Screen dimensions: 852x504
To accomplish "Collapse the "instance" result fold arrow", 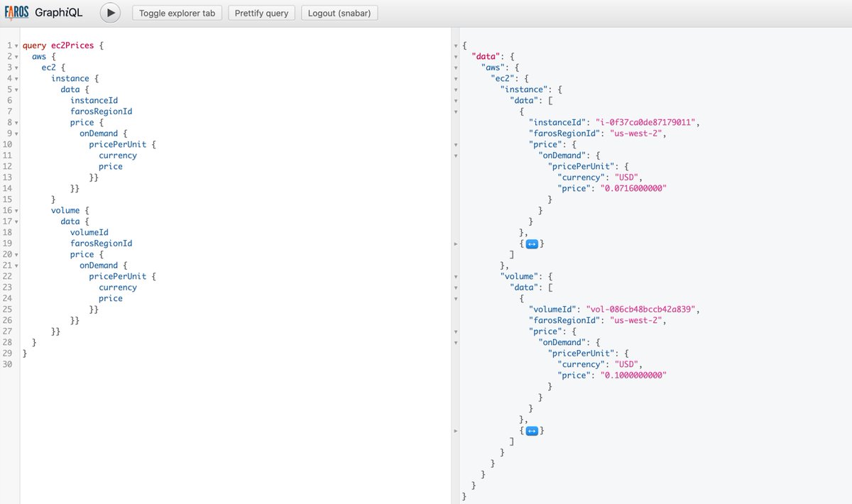I will coord(456,90).
